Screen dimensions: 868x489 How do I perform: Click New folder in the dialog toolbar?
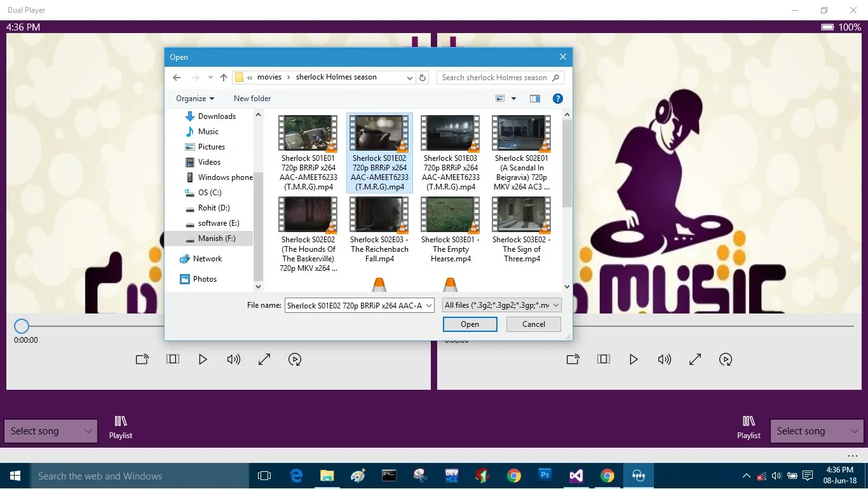252,99
